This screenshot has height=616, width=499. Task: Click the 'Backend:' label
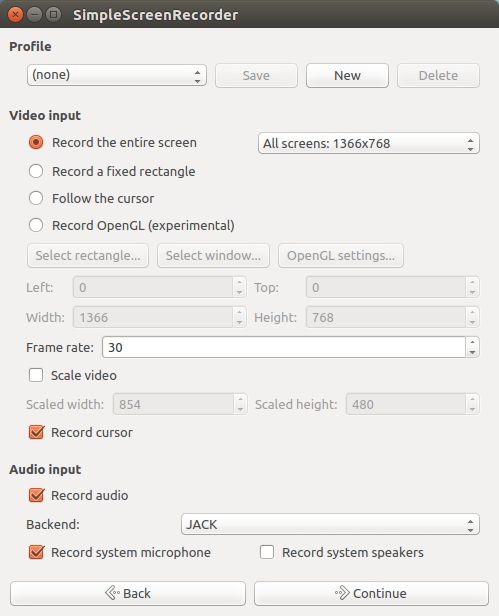53,524
